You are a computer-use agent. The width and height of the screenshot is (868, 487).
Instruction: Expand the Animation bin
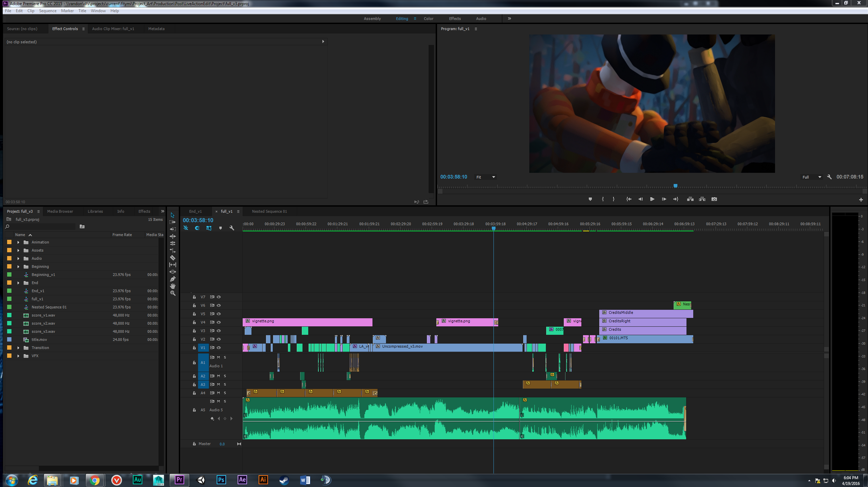pyautogui.click(x=18, y=242)
